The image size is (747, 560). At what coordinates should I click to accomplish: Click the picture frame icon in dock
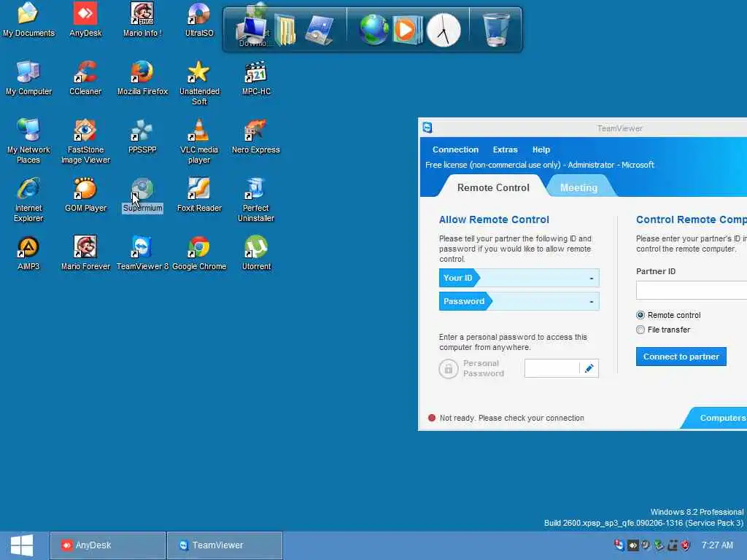[320, 29]
